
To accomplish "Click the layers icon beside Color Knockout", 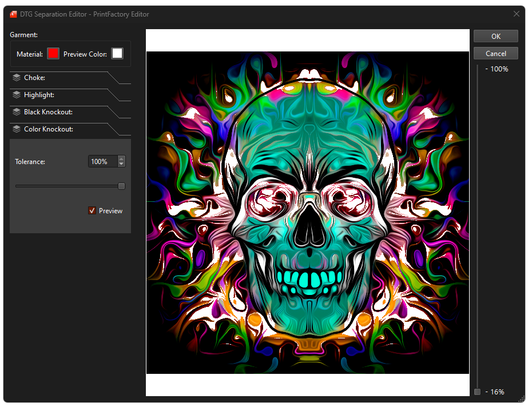I will 17,129.
